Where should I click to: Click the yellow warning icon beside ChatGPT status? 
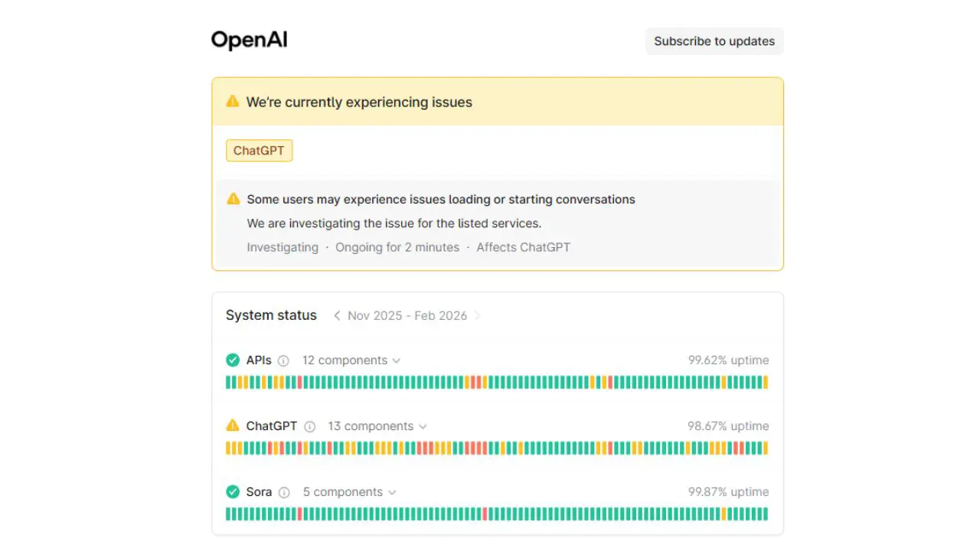(x=233, y=426)
